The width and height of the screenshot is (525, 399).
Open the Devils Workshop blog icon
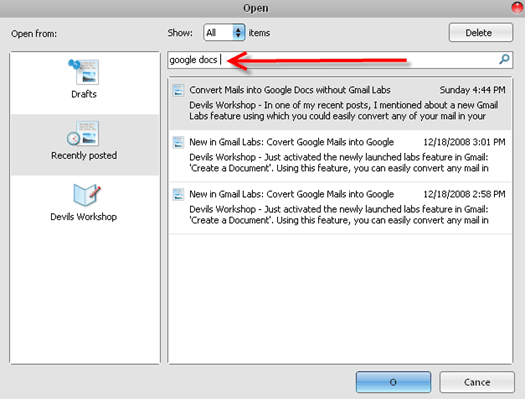click(86, 194)
